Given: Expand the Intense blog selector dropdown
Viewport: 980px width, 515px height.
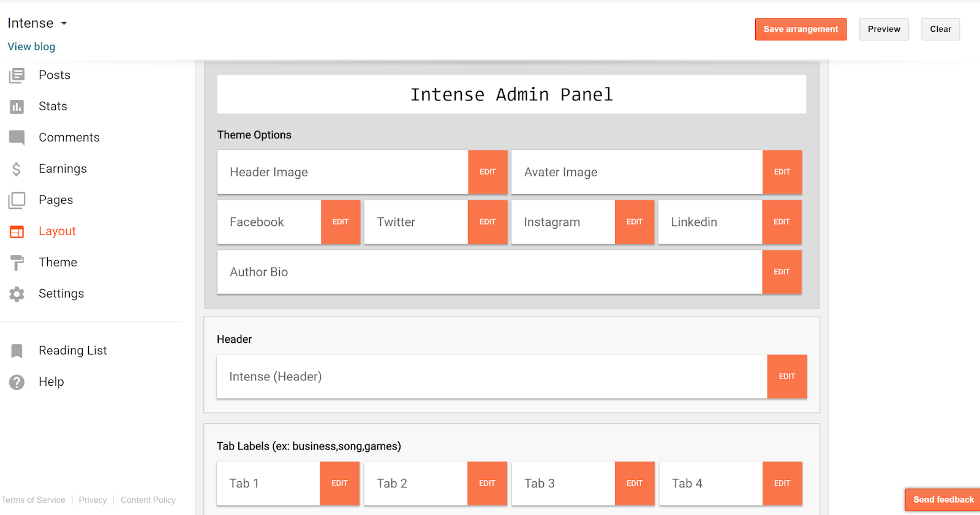Looking at the screenshot, I should pos(64,24).
